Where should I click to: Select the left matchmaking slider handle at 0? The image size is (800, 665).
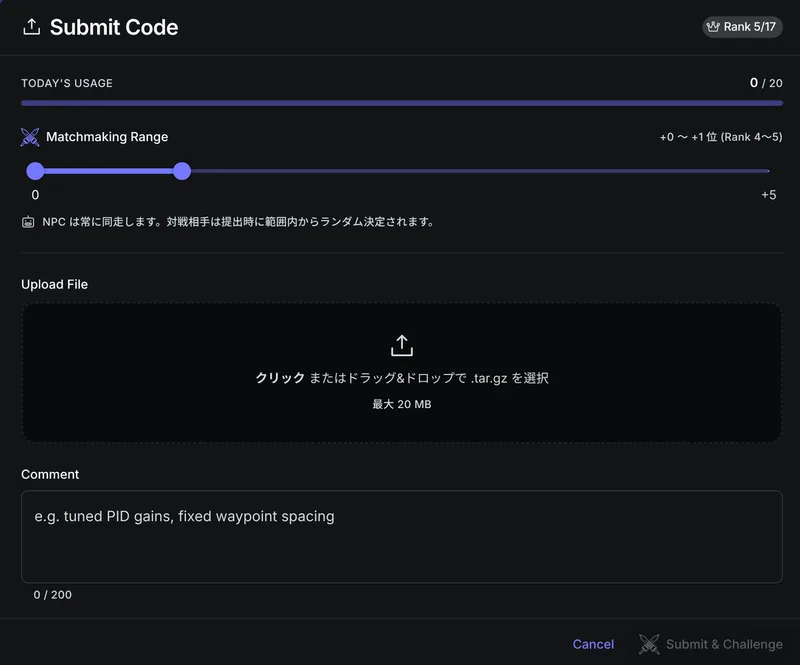pos(35,171)
